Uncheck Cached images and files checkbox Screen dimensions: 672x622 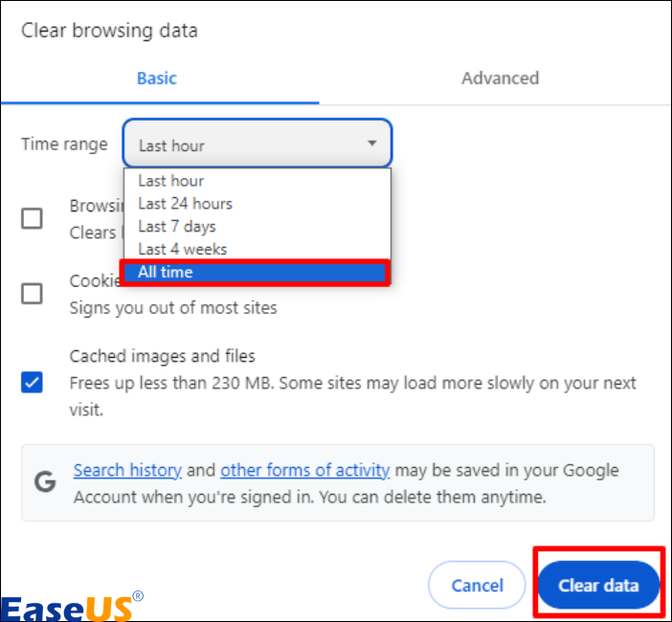click(x=33, y=383)
